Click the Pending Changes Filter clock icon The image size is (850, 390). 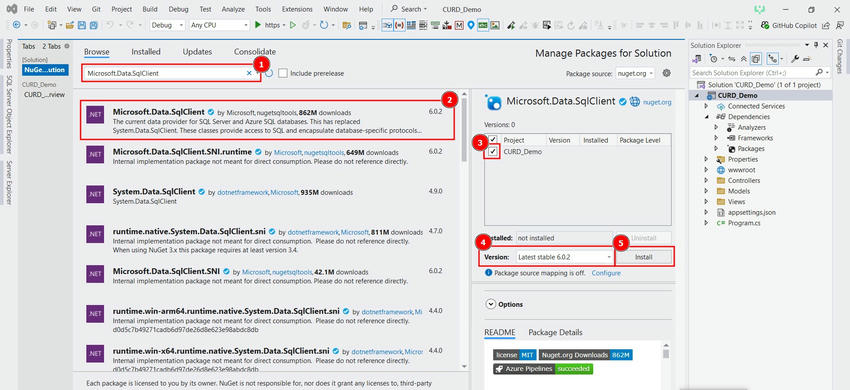click(713, 59)
